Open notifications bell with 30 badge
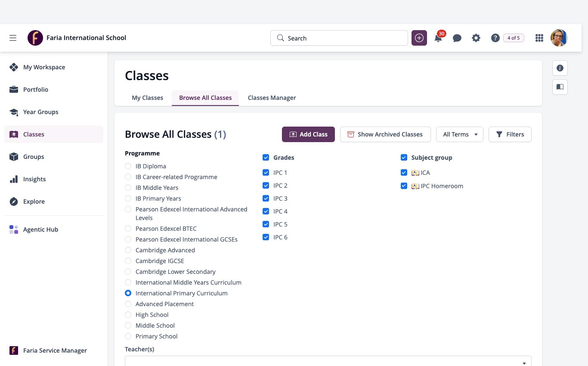Image resolution: width=588 pixels, height=366 pixels. 438,38
